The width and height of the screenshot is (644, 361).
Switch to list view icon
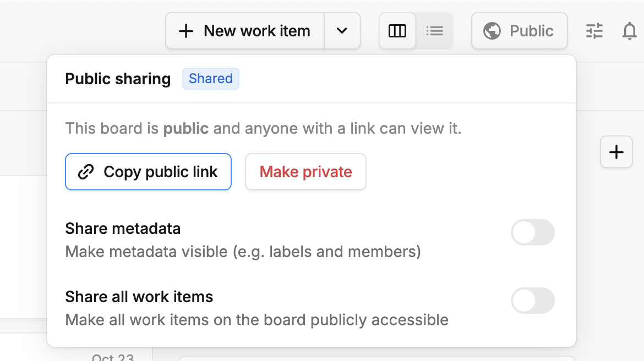434,31
